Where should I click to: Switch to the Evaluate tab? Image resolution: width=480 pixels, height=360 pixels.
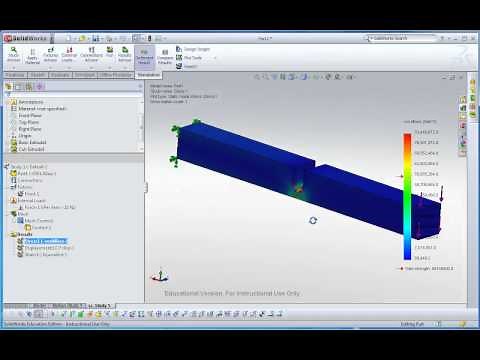(60, 75)
